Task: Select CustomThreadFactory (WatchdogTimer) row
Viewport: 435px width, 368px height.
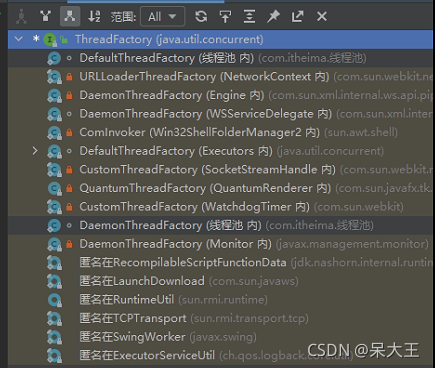Action: click(x=221, y=207)
